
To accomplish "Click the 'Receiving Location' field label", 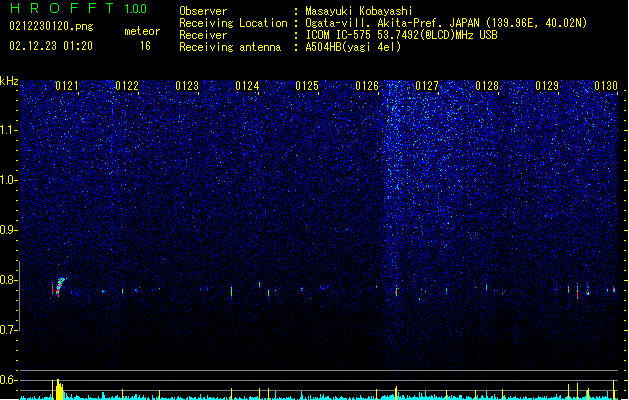I will (x=233, y=23).
